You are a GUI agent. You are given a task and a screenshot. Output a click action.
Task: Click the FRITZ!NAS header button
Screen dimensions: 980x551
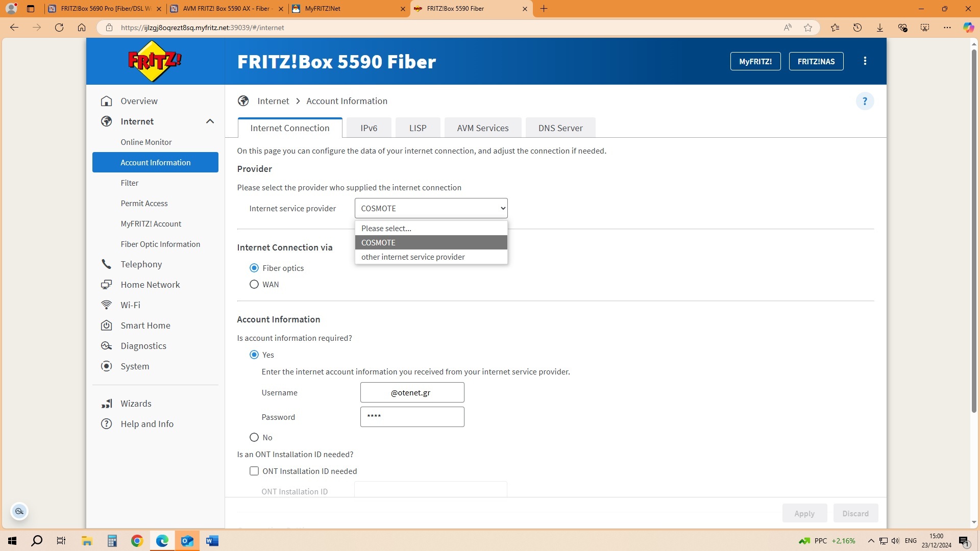816,61
